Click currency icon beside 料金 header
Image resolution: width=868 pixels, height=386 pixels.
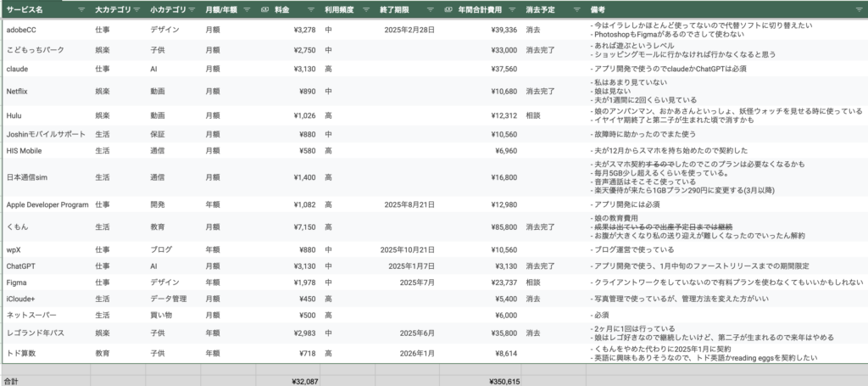pyautogui.click(x=264, y=9)
